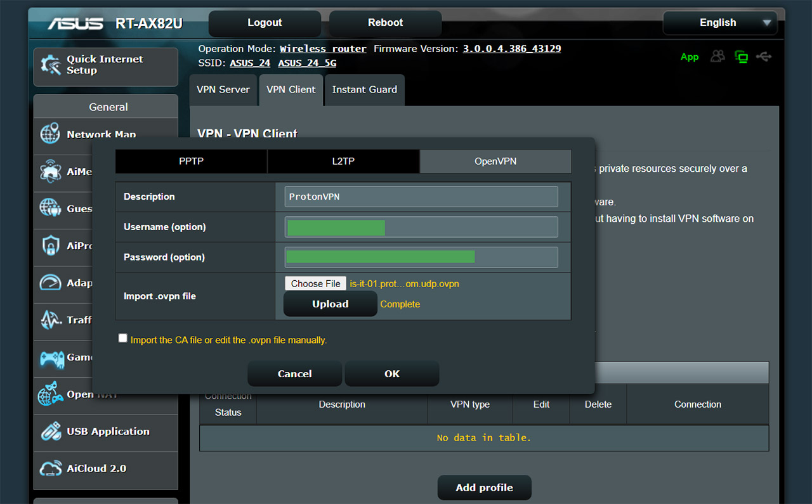This screenshot has height=504, width=812.
Task: Click the AiMesh sidebar icon
Action: (x=50, y=172)
